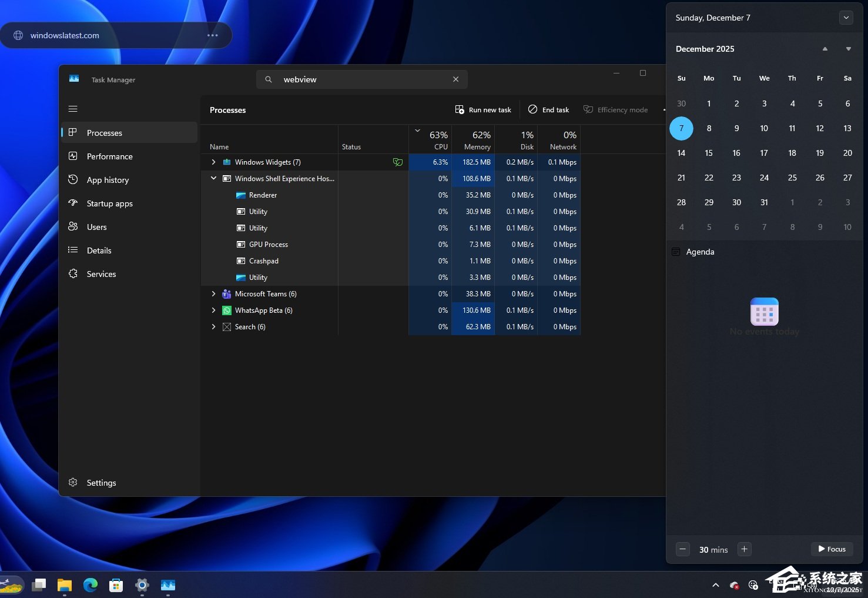Click the Users sidebar icon

(x=73, y=226)
